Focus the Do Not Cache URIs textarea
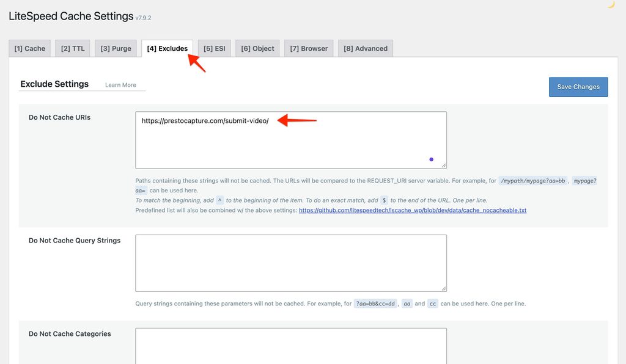This screenshot has width=626, height=364. 290,140
